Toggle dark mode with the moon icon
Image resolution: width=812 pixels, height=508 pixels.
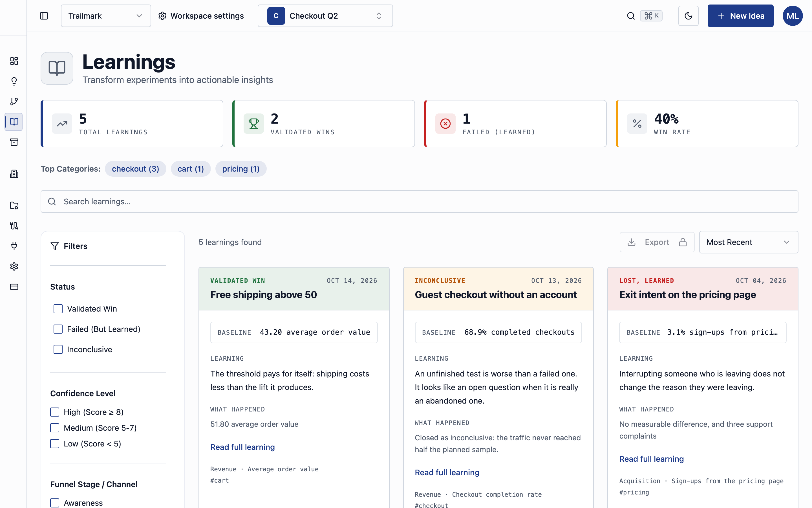pos(688,16)
